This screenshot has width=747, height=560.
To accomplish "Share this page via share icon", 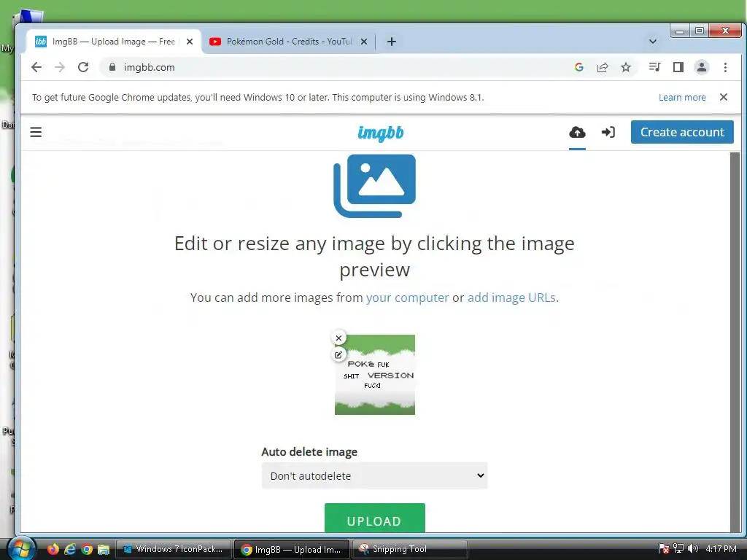I will [x=603, y=67].
